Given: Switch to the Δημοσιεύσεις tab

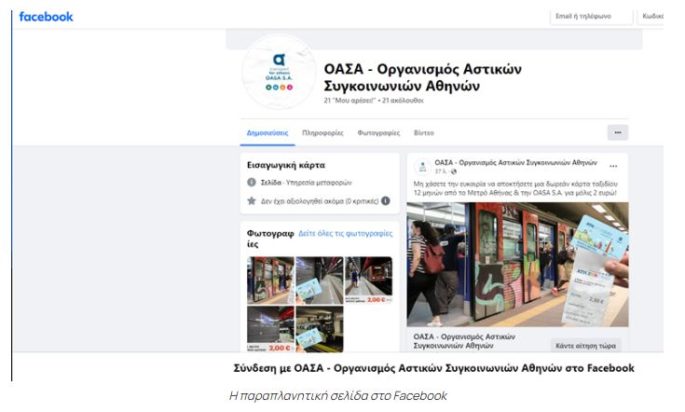Looking at the screenshot, I should point(267,133).
